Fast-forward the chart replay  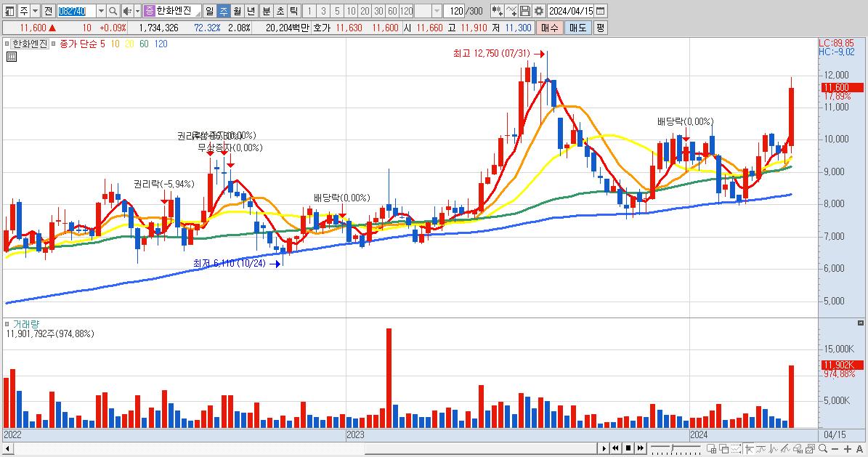[641, 448]
